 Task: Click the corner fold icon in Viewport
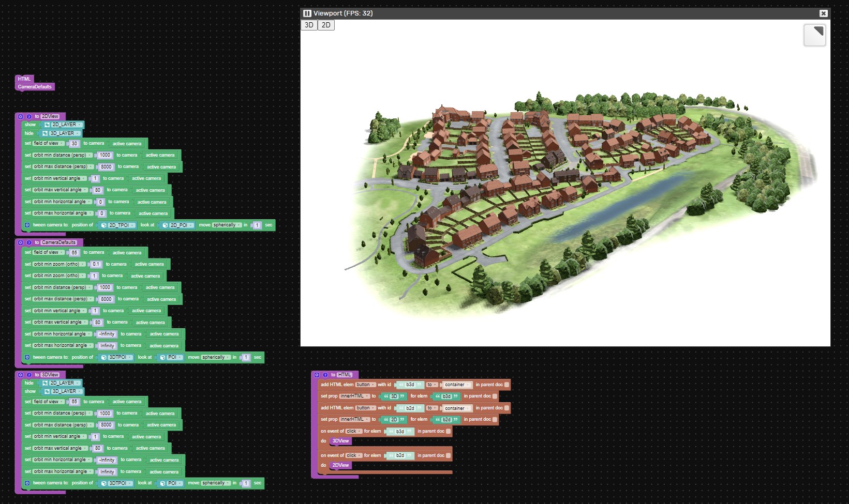[814, 35]
